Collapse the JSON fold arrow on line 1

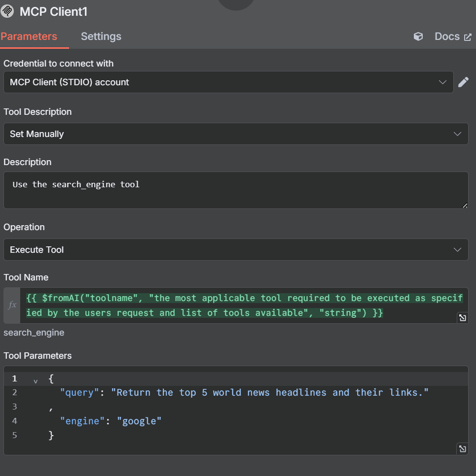click(x=36, y=381)
